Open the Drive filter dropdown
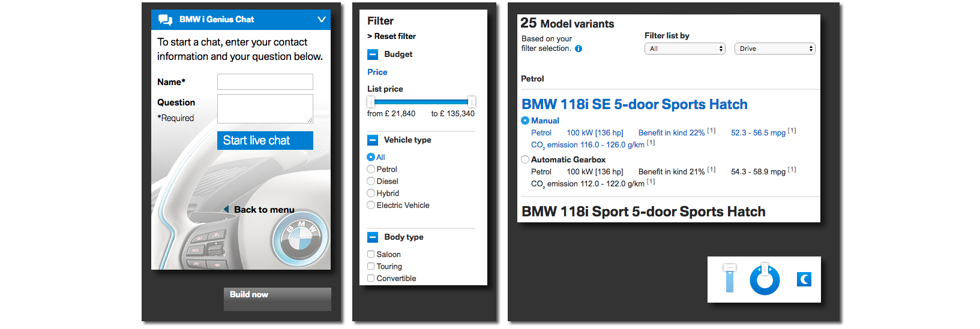This screenshot has height=329, width=980. 775,49
